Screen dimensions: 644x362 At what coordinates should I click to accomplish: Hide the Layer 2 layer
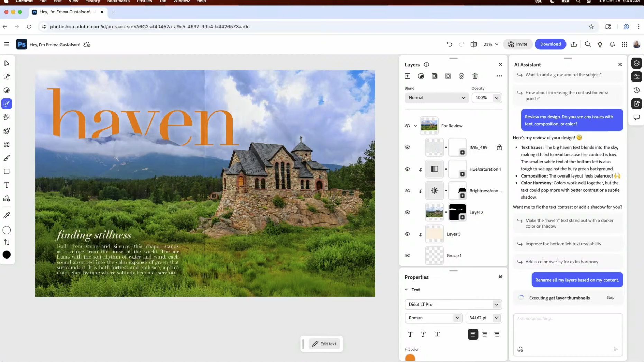407,212
